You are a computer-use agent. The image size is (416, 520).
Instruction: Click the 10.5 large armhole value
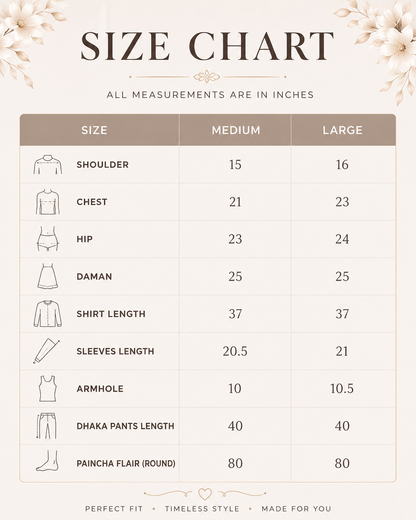point(342,389)
